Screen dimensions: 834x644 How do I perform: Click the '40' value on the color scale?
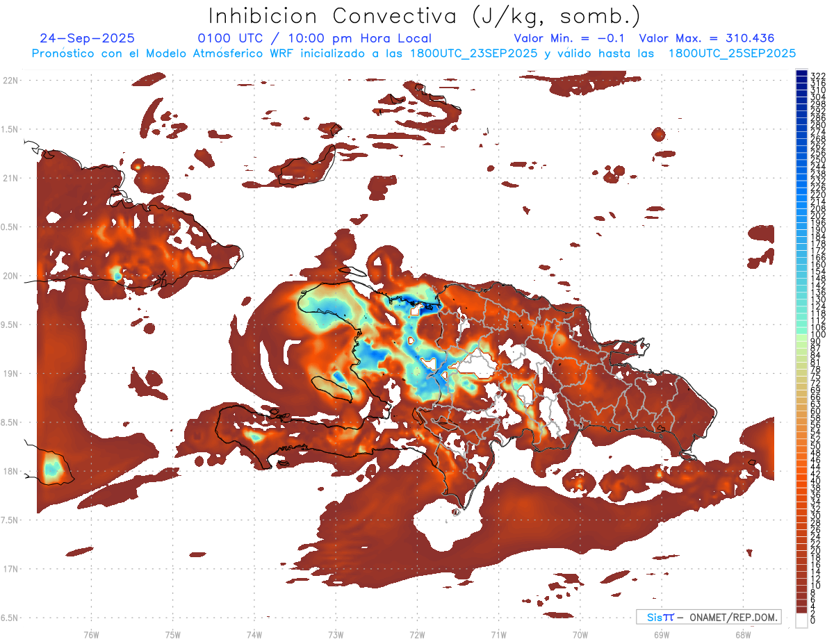pos(815,481)
